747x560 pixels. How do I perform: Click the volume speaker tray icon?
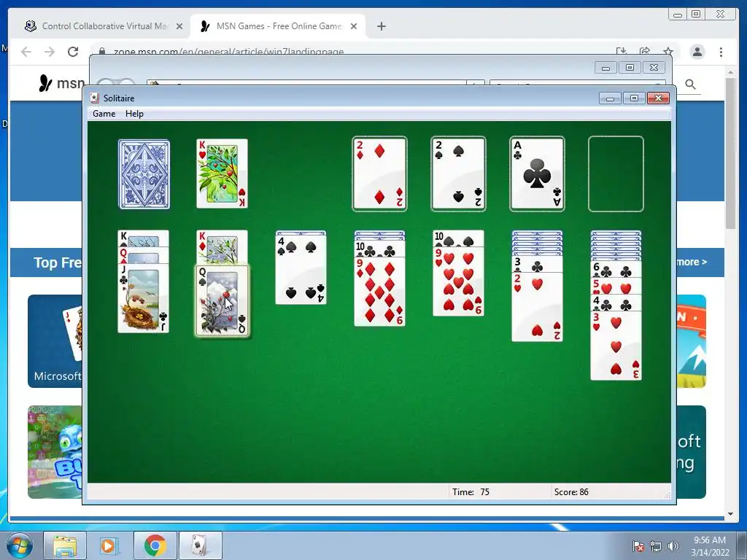(673, 546)
